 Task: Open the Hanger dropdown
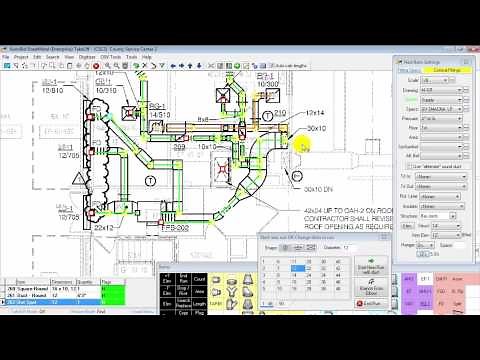click(x=426, y=245)
